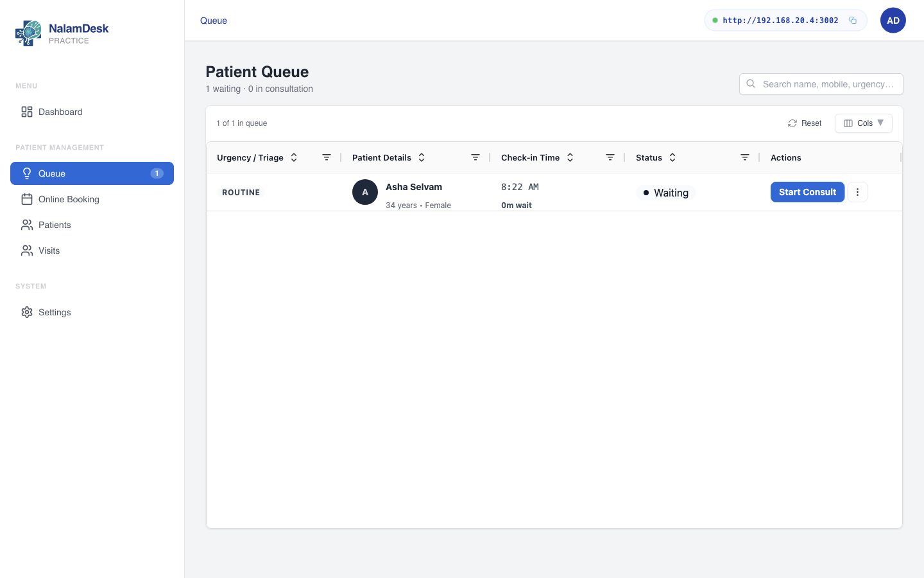Viewport: 924px width, 578px height.
Task: Click the Queue count badge showing 1
Action: pos(157,173)
